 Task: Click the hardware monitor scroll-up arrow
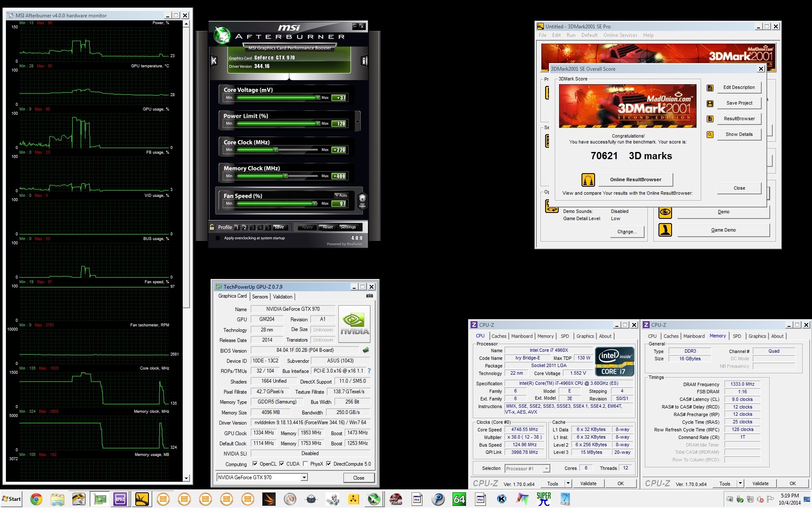[x=186, y=24]
